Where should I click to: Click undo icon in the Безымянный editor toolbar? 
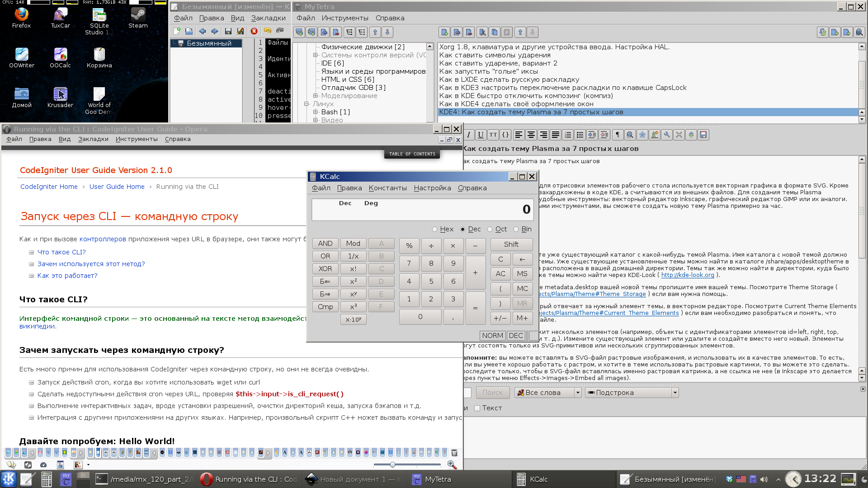268,31
